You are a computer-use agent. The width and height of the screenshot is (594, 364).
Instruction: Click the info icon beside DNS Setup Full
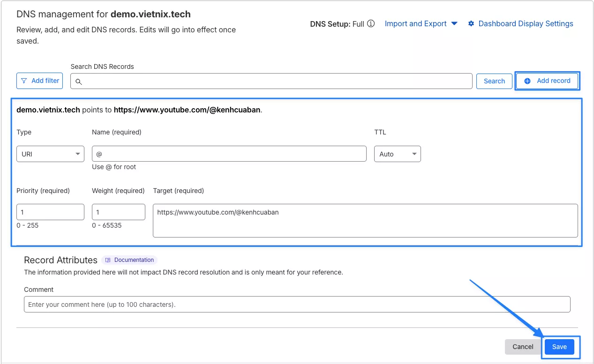point(371,23)
